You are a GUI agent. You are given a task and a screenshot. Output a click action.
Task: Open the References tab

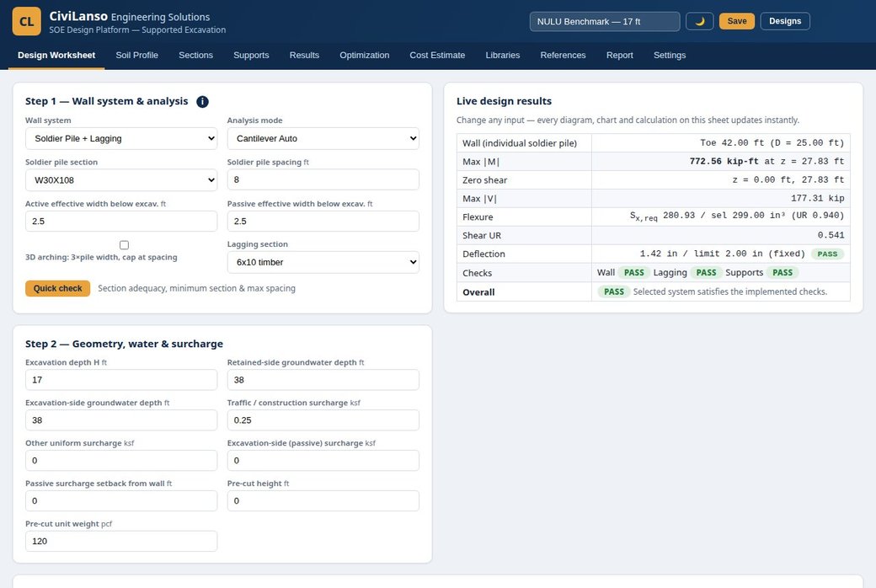tap(564, 56)
